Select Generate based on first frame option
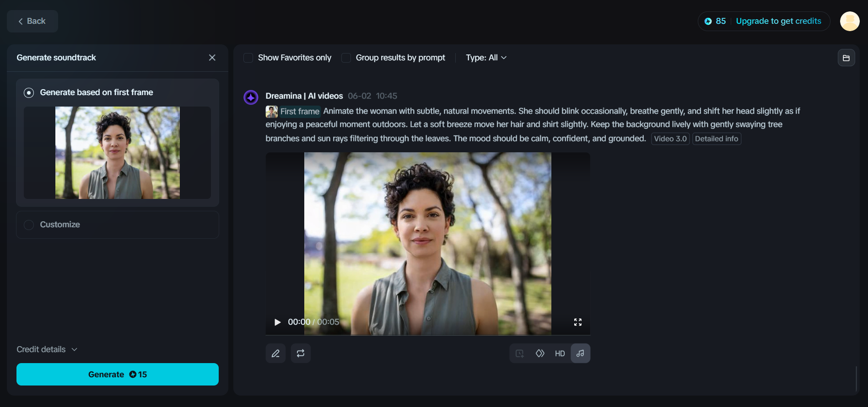Image resolution: width=868 pixels, height=407 pixels. point(29,93)
